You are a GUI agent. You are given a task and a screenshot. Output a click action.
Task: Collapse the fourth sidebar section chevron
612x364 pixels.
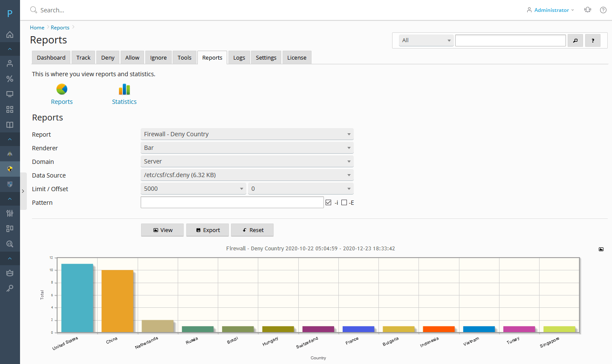point(10,258)
